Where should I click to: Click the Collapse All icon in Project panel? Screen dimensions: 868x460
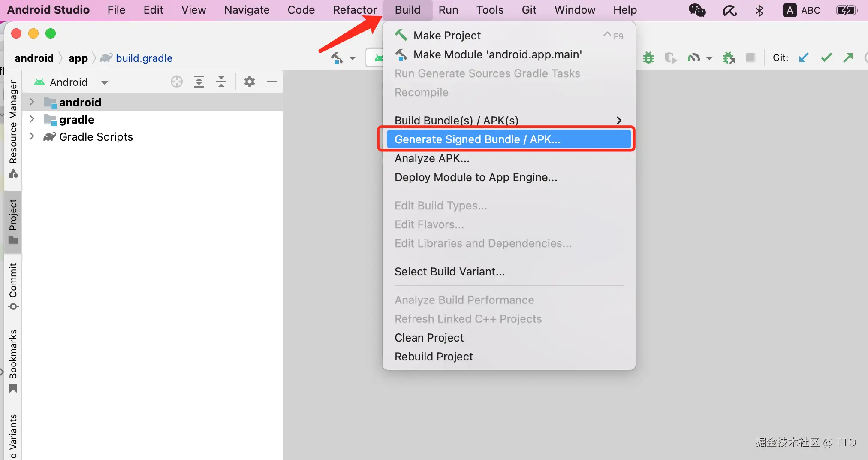click(x=221, y=82)
